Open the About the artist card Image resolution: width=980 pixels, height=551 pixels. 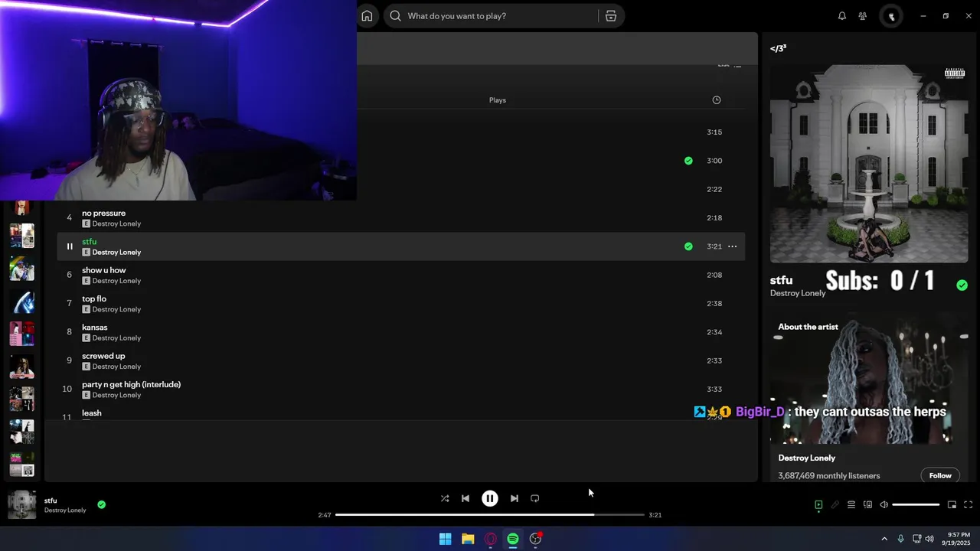pyautogui.click(x=869, y=398)
